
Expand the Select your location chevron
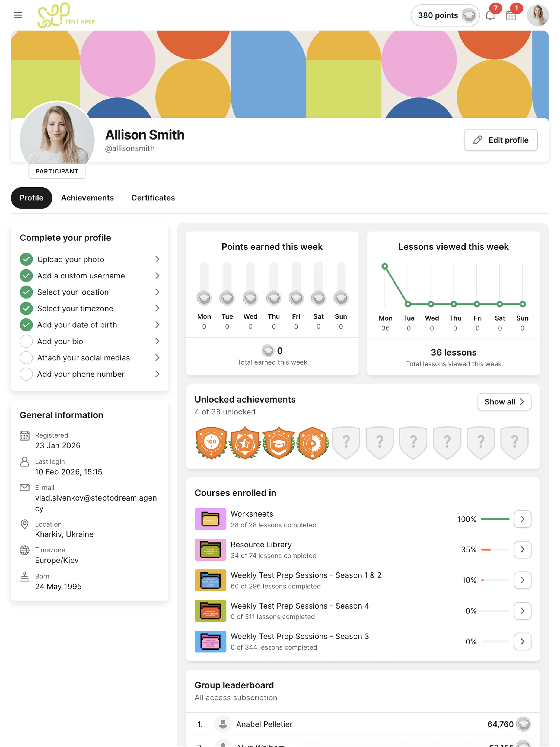[157, 292]
